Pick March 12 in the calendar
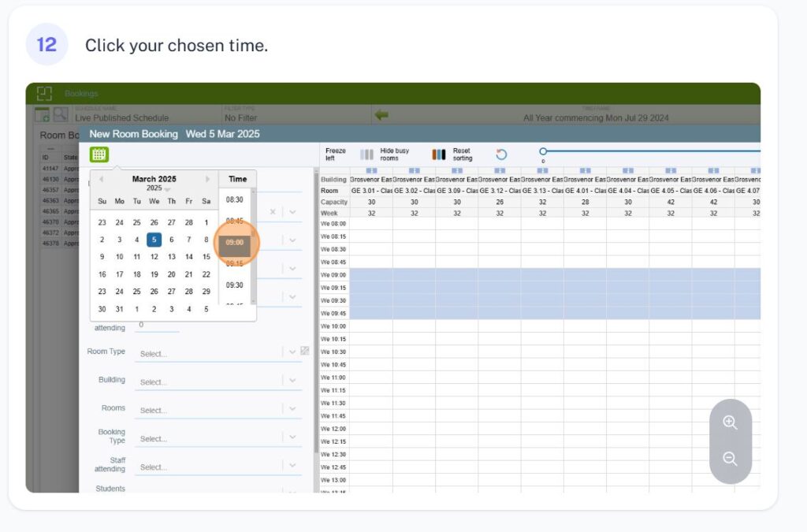 point(154,257)
